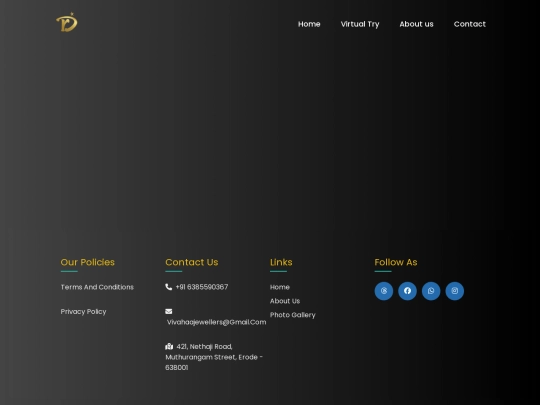540x405 pixels.
Task: Open the Instagram social icon
Action: 455,291
